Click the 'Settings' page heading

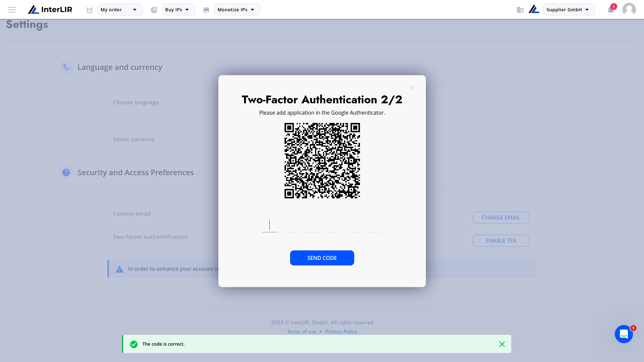click(x=27, y=25)
